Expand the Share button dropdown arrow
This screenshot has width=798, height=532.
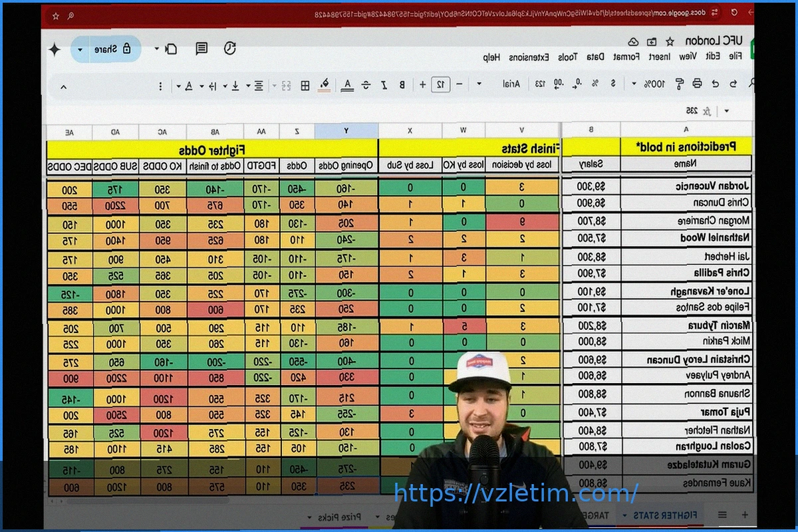click(x=80, y=49)
